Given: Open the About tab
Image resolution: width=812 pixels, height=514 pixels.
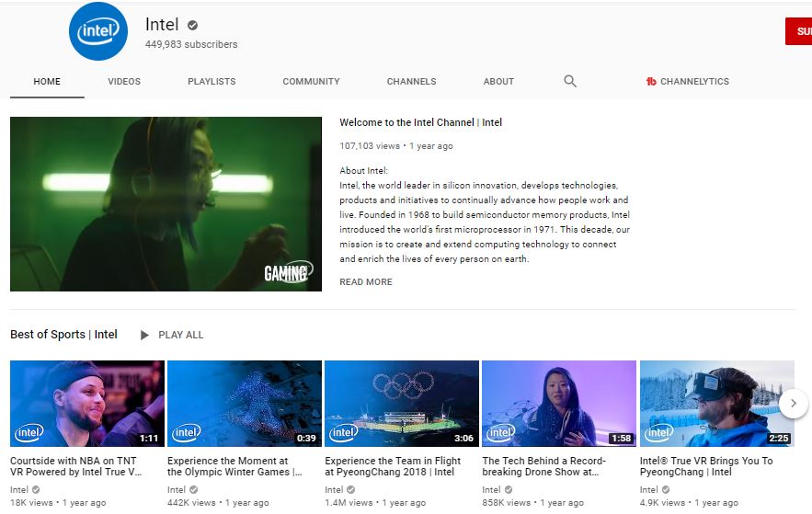Looking at the screenshot, I should point(498,81).
